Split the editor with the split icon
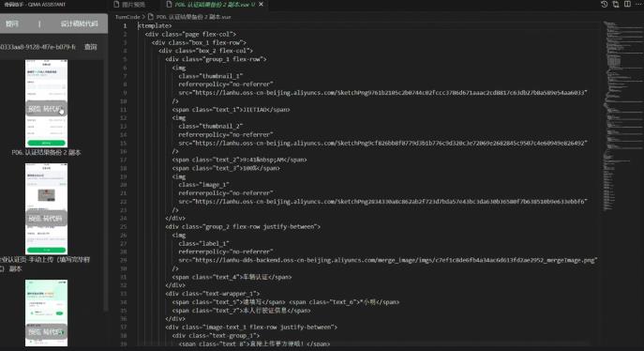This screenshot has height=351, width=644. [x=627, y=4]
